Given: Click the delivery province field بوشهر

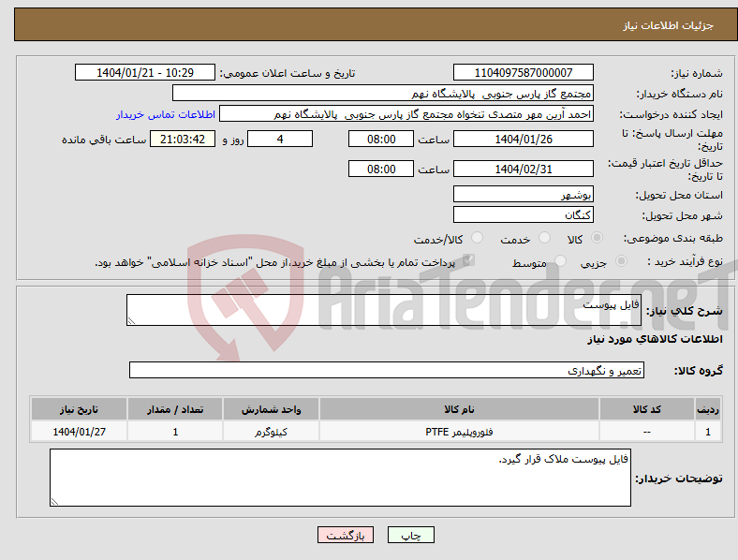Looking at the screenshot, I should [x=523, y=194].
